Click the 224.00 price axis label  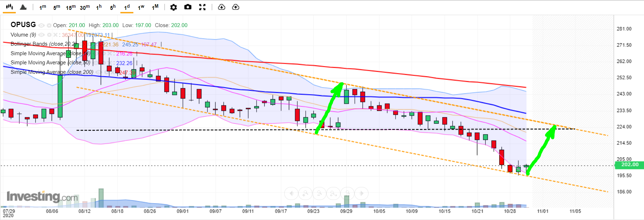pyautogui.click(x=624, y=127)
